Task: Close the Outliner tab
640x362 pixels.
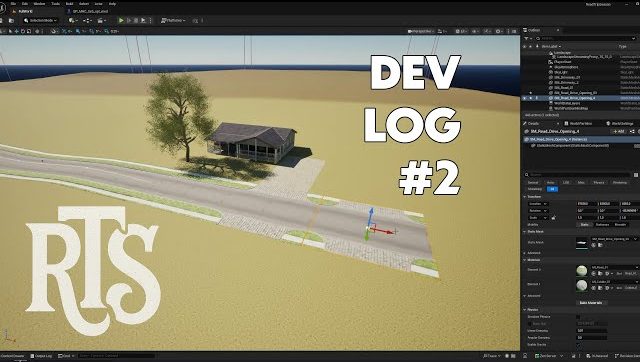Action: click(558, 30)
